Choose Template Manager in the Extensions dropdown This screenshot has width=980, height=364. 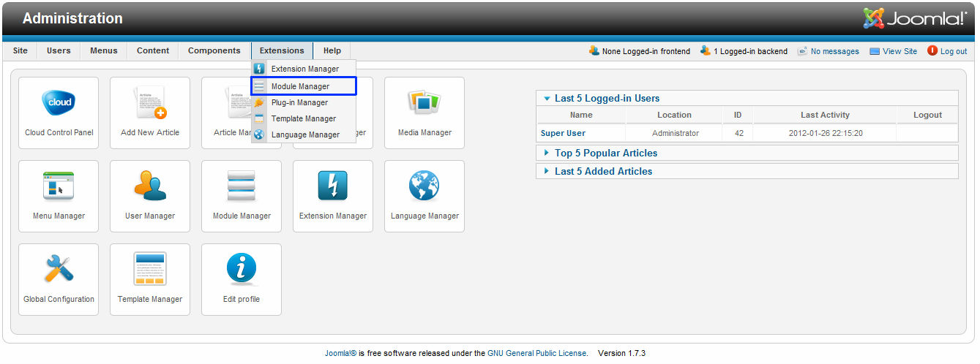pyautogui.click(x=304, y=118)
